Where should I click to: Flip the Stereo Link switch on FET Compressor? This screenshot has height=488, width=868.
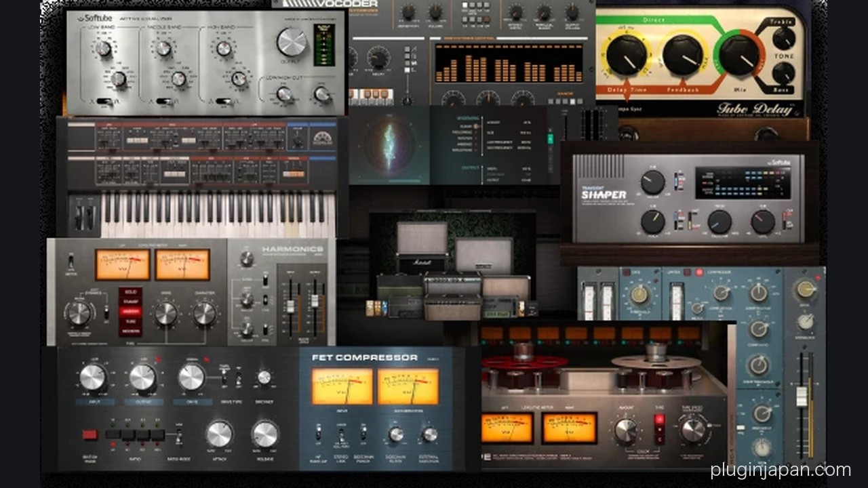coord(341,434)
